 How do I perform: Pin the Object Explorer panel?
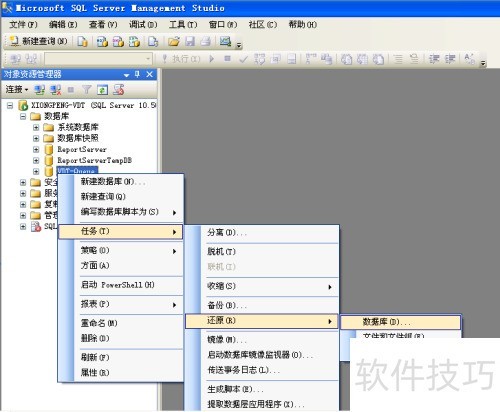pyautogui.click(x=137, y=74)
